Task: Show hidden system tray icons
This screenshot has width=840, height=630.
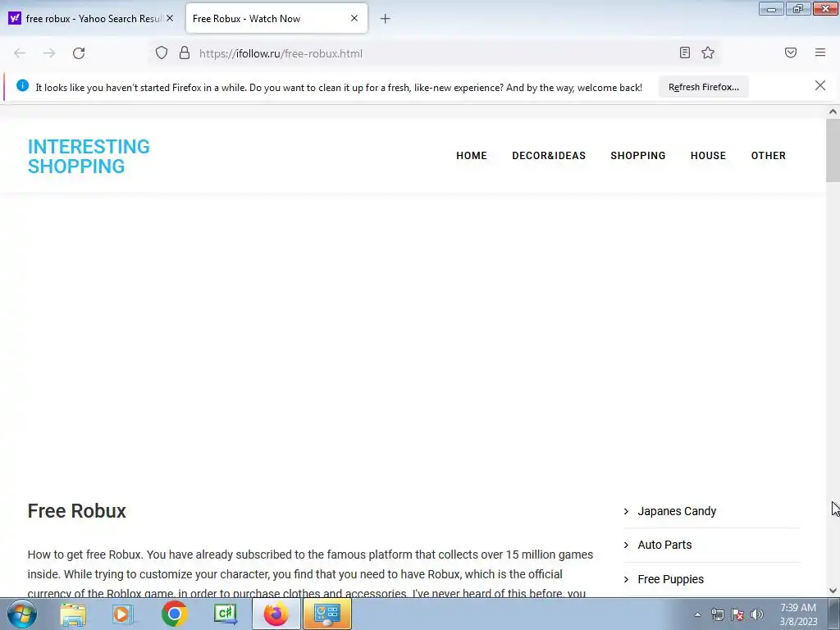Action: click(697, 614)
